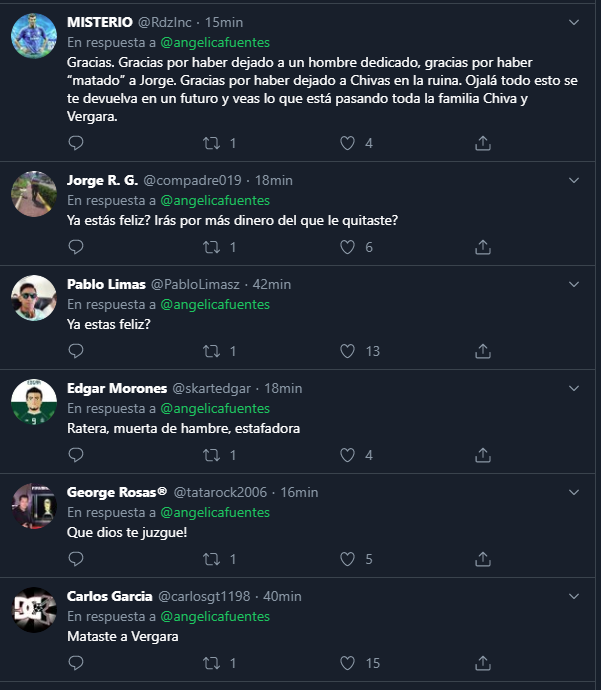
Task: Share MISTERIO's tweet
Action: pos(483,143)
